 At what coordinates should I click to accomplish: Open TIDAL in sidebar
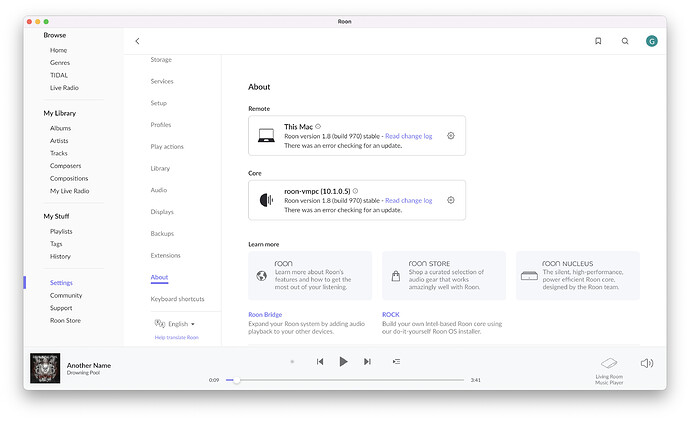point(59,75)
